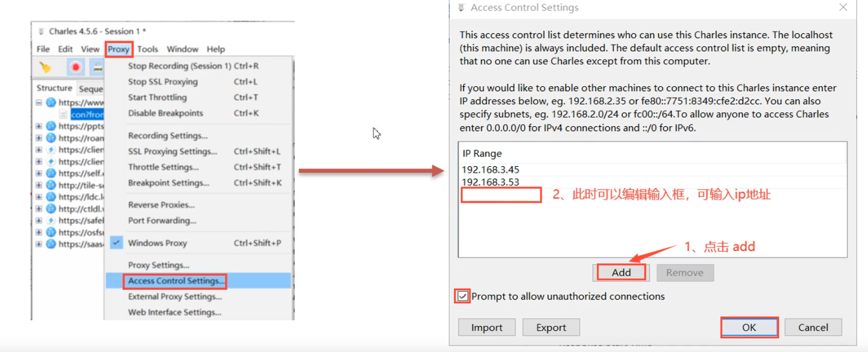This screenshot has height=352, width=868.
Task: Click the empty IP address input field
Action: point(501,195)
